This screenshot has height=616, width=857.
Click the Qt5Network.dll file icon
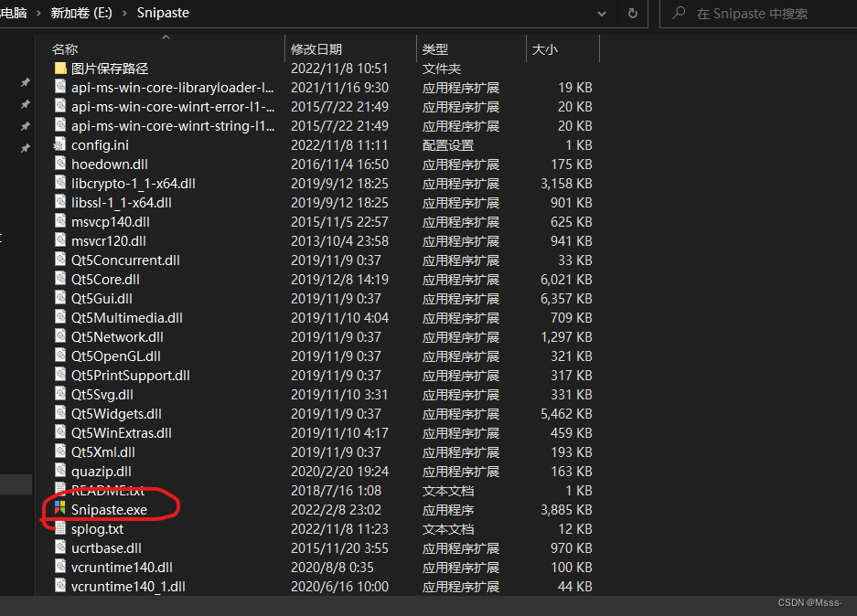(x=60, y=336)
